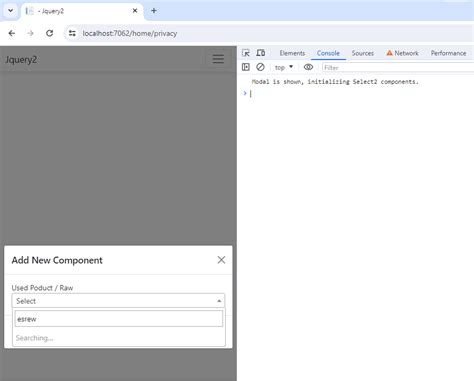Click the Select2 search field containing 'esrew'
The width and height of the screenshot is (474, 381).
[x=119, y=319]
